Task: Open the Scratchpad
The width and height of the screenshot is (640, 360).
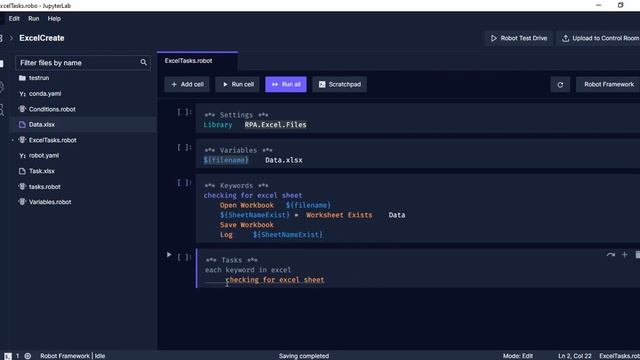Action: [x=340, y=84]
